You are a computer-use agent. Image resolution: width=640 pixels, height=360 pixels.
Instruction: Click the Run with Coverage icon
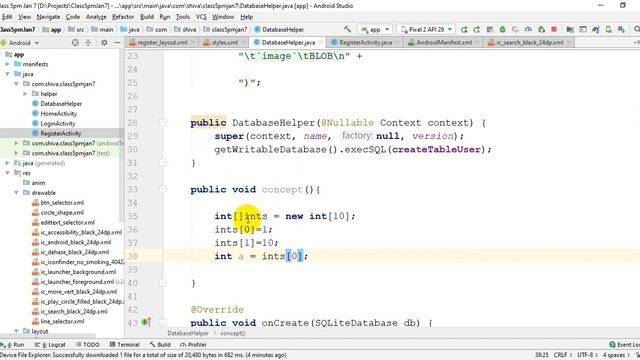pos(515,29)
